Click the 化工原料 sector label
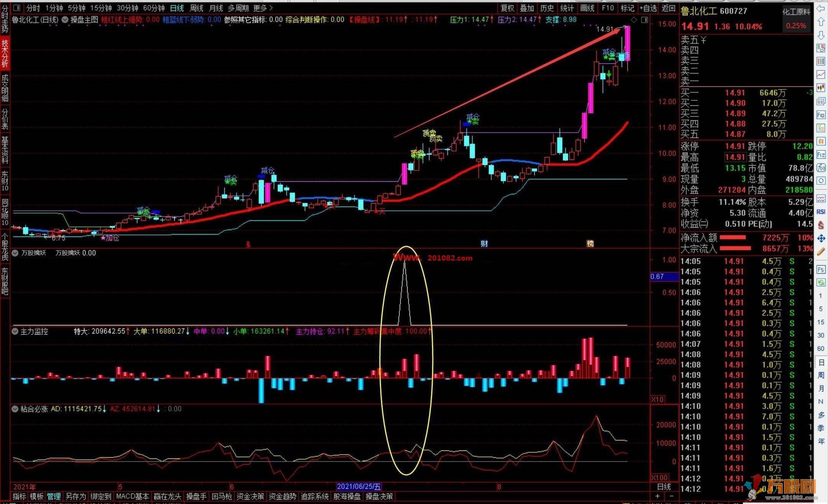The image size is (828, 504). tap(796, 12)
